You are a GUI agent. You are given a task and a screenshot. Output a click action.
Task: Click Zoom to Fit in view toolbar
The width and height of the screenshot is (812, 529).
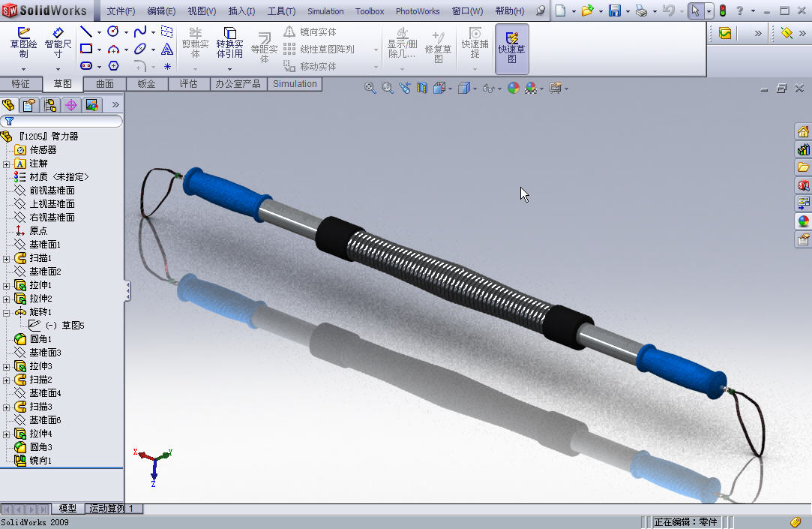click(x=370, y=88)
